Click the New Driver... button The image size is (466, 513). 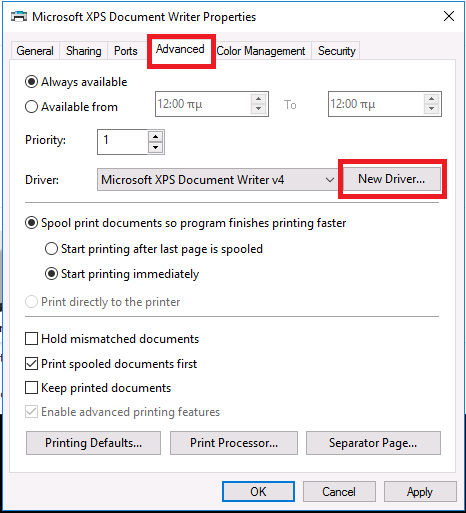392,179
